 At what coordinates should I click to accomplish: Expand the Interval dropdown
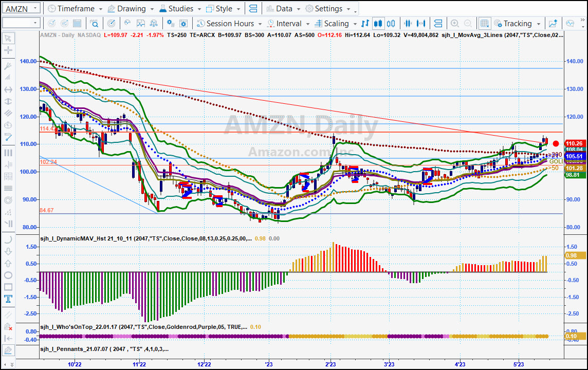pyautogui.click(x=308, y=24)
